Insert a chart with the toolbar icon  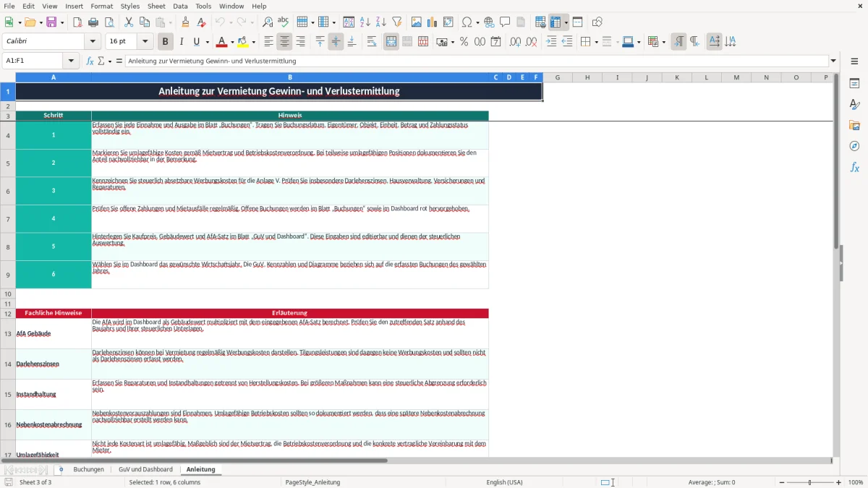(433, 22)
